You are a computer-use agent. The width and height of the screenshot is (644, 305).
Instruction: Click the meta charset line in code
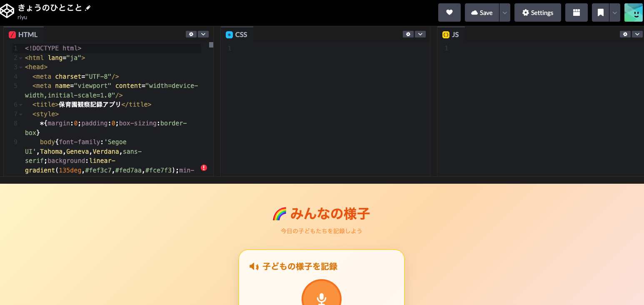point(76,77)
